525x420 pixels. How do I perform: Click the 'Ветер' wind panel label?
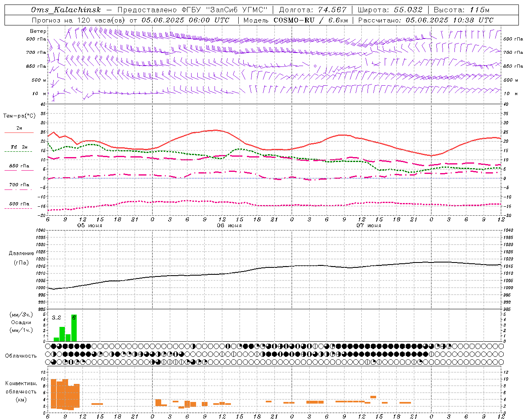click(x=38, y=31)
